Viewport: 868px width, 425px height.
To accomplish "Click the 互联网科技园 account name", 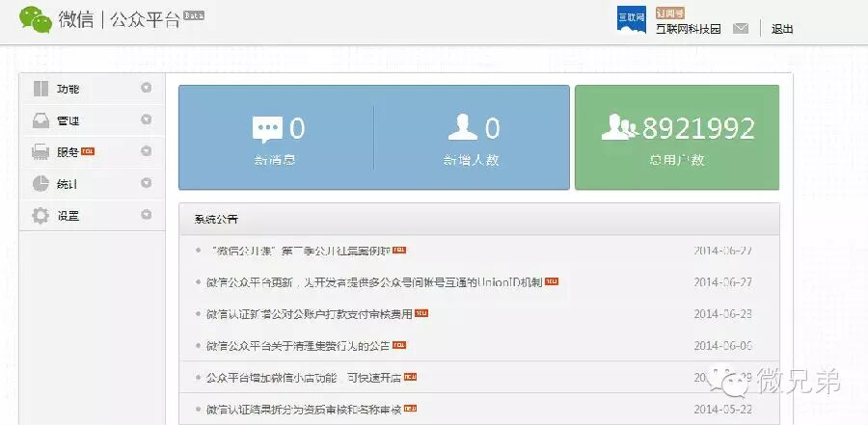I will click(x=688, y=29).
